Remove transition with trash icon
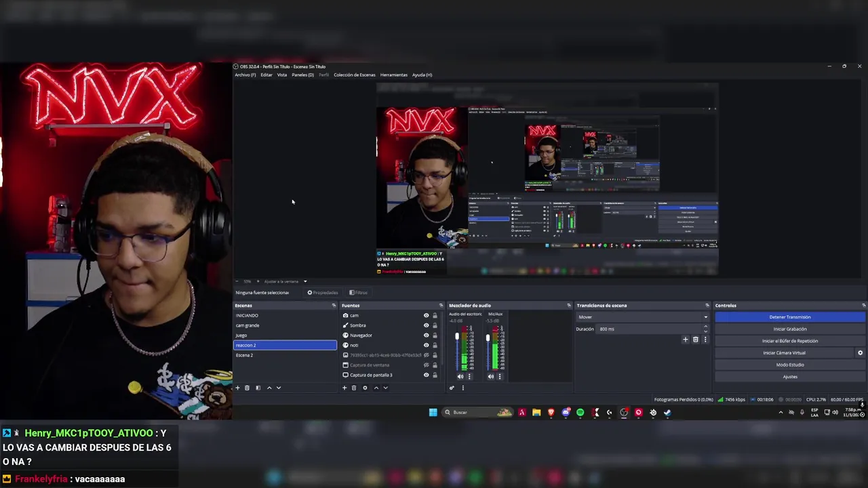The width and height of the screenshot is (868, 488). pos(695,340)
